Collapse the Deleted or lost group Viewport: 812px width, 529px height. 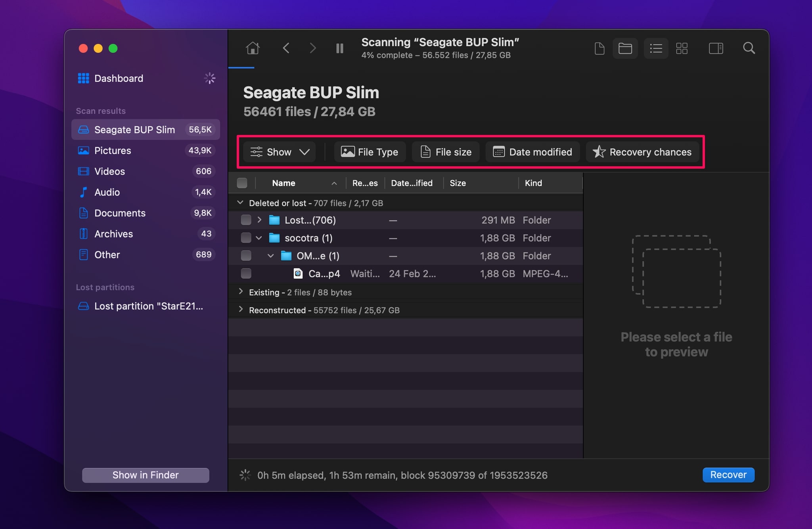tap(240, 203)
